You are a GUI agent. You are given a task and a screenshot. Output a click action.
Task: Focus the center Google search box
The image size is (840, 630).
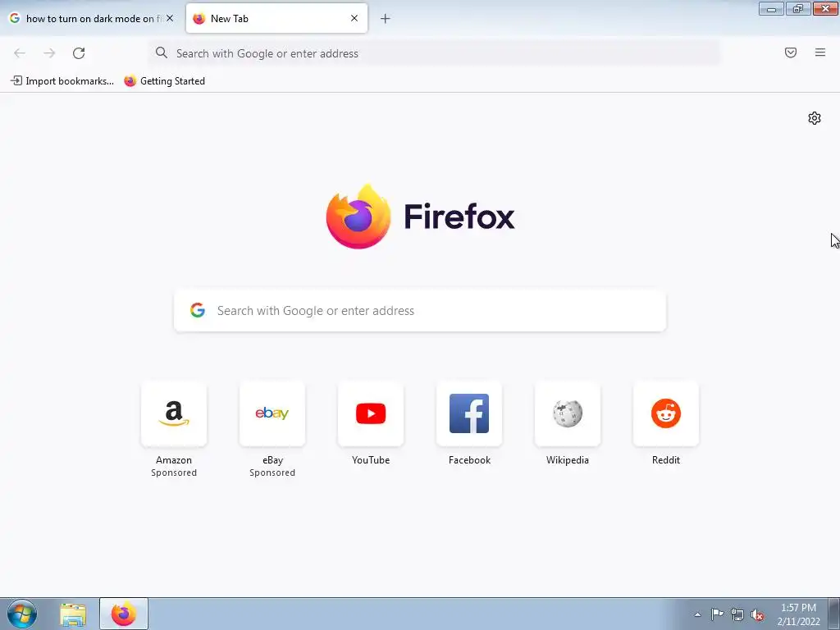[420, 311]
